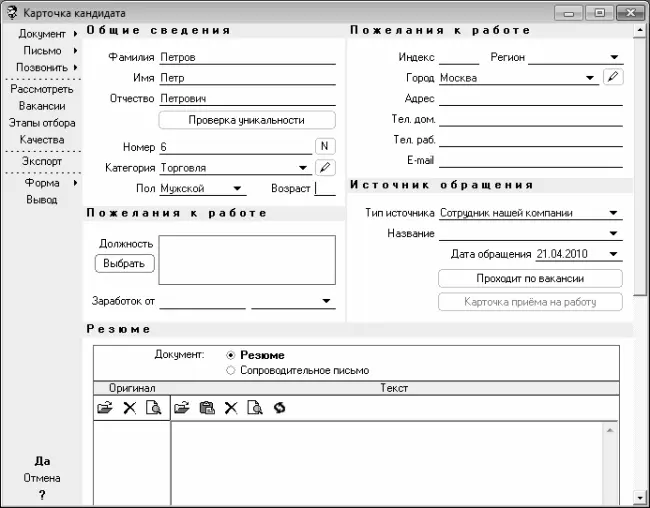
Task: Click the paste clipboard icon in Текст toolbar
Action: coord(207,408)
